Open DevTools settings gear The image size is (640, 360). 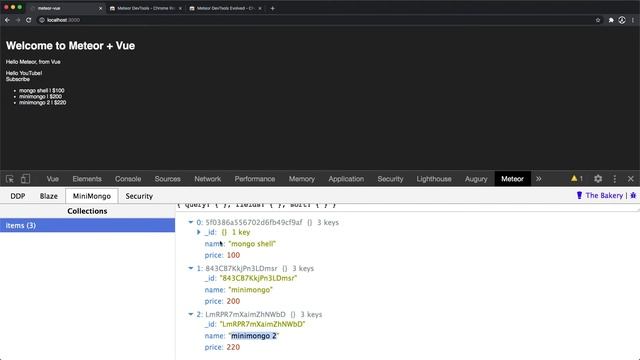[598, 179]
